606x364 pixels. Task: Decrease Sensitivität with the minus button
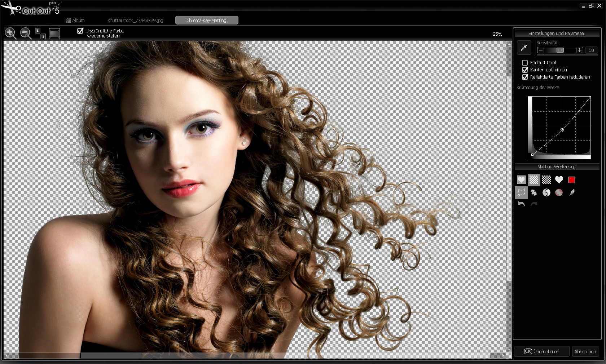[541, 50]
